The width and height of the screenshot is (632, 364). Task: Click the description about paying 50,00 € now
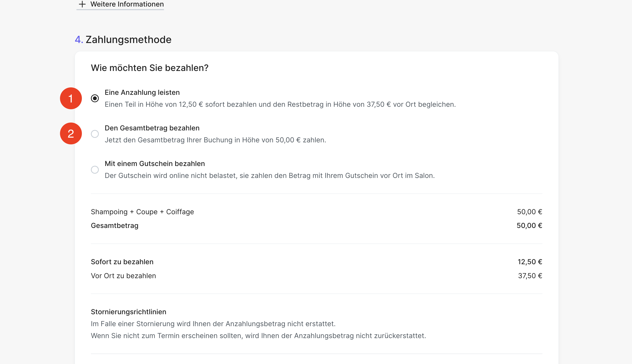tap(215, 140)
